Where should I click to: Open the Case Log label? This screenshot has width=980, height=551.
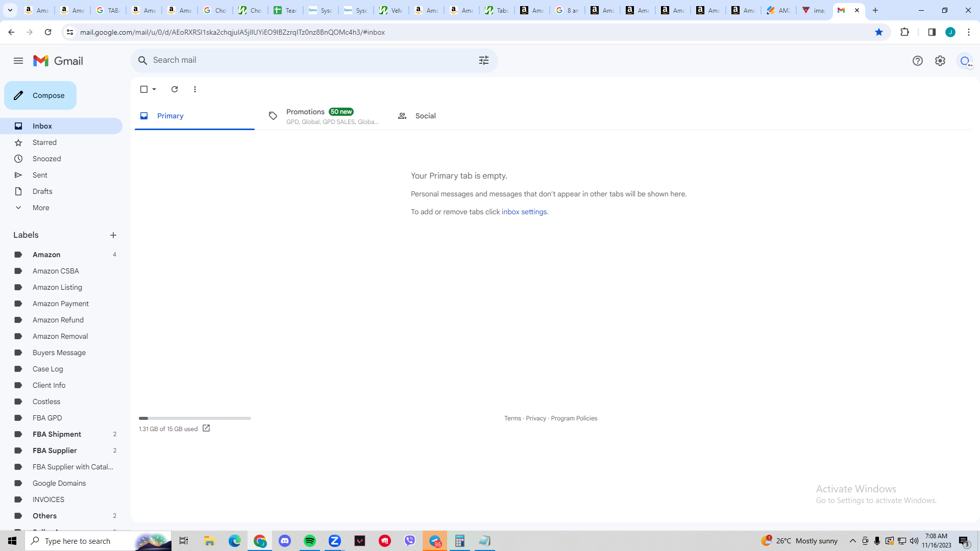pos(61,369)
